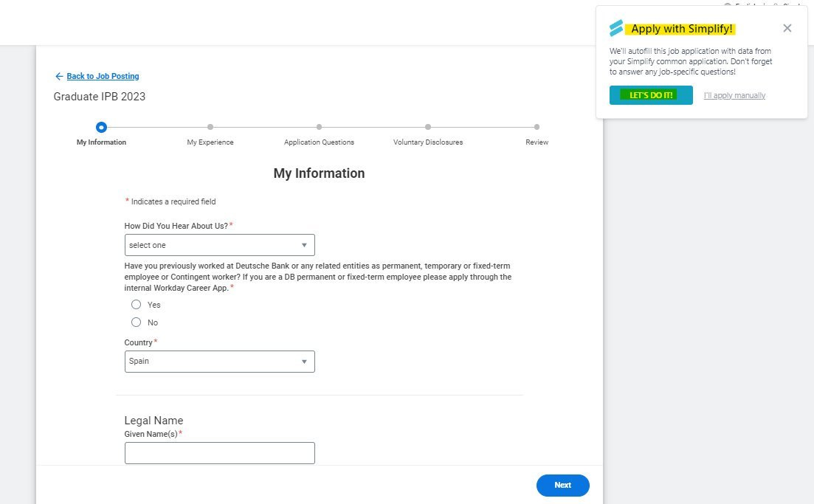The width and height of the screenshot is (814, 504).
Task: Click the Legal Name section heading
Action: 154,421
